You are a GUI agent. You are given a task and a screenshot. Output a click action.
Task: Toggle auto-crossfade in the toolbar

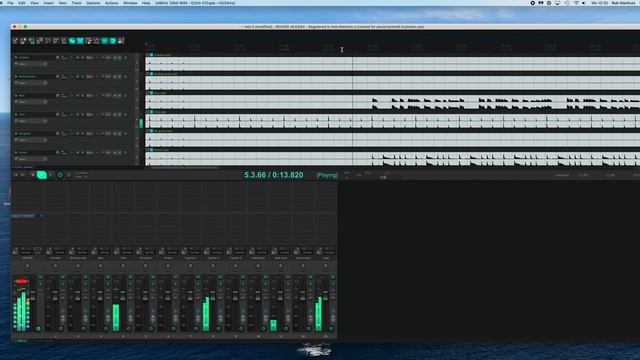click(72, 41)
